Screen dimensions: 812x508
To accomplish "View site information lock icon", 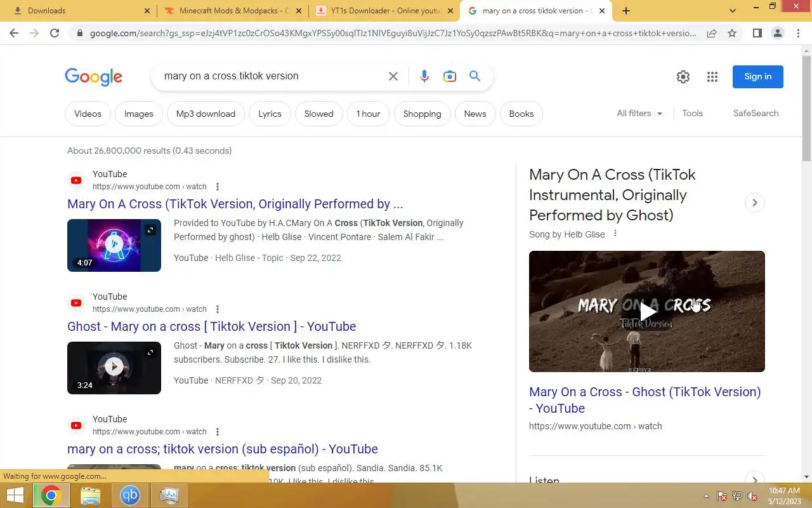I will coord(79,33).
